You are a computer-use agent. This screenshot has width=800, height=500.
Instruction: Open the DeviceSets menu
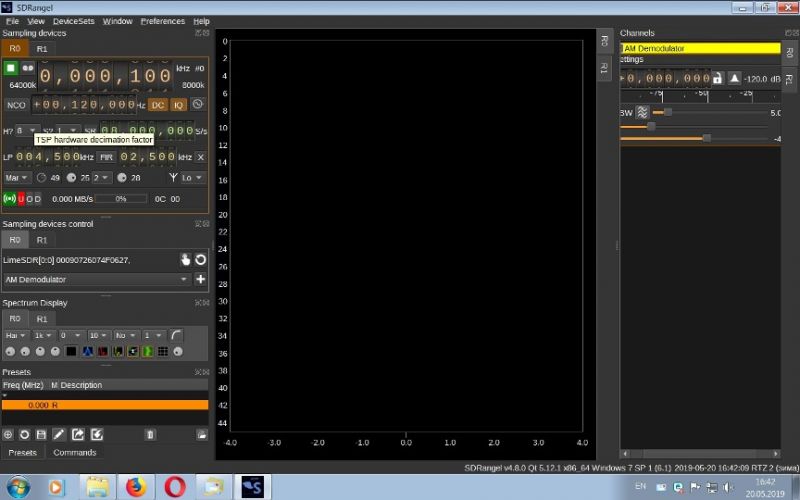point(72,21)
